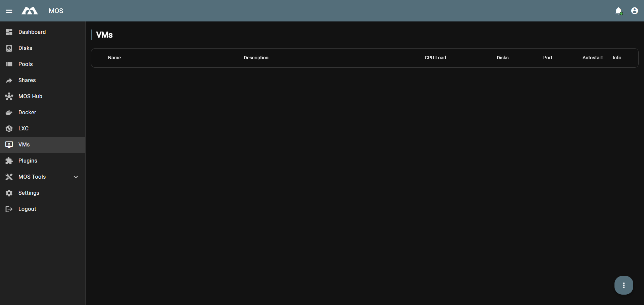Image resolution: width=644 pixels, height=305 pixels.
Task: Expand the MOS Tools submenu chevron
Action: pos(76,177)
